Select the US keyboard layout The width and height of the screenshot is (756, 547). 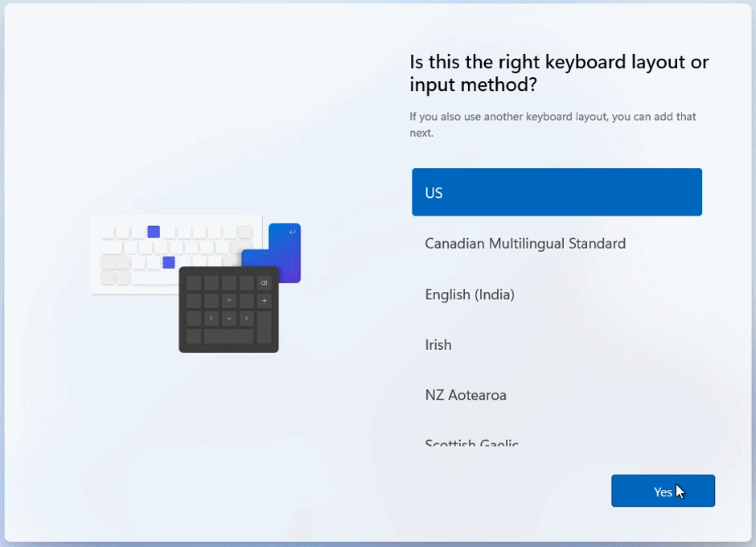tap(557, 192)
